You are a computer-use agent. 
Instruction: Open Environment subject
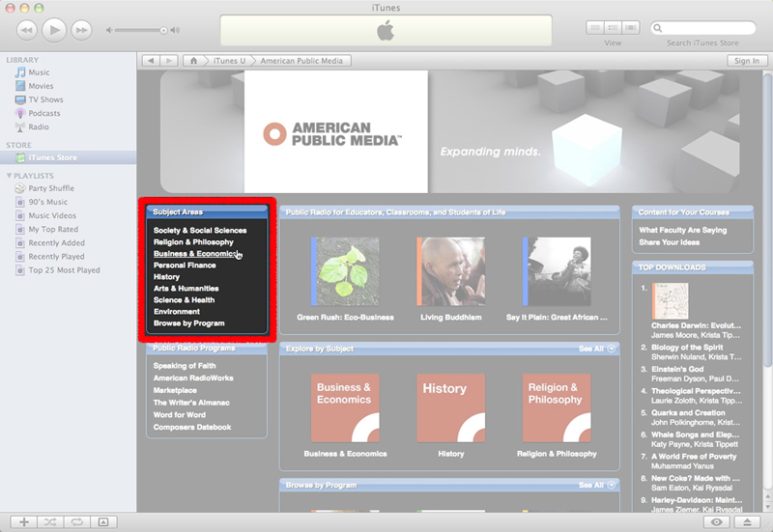[x=177, y=312]
